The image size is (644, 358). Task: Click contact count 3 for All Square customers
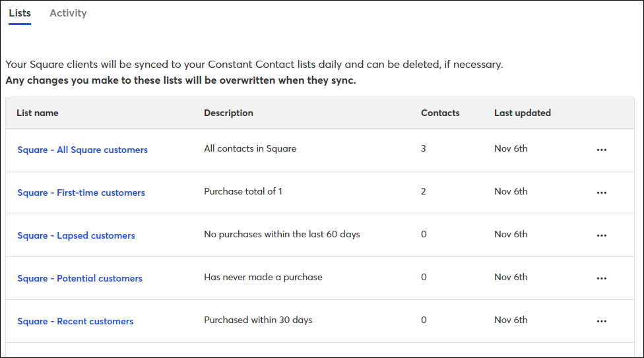click(424, 148)
